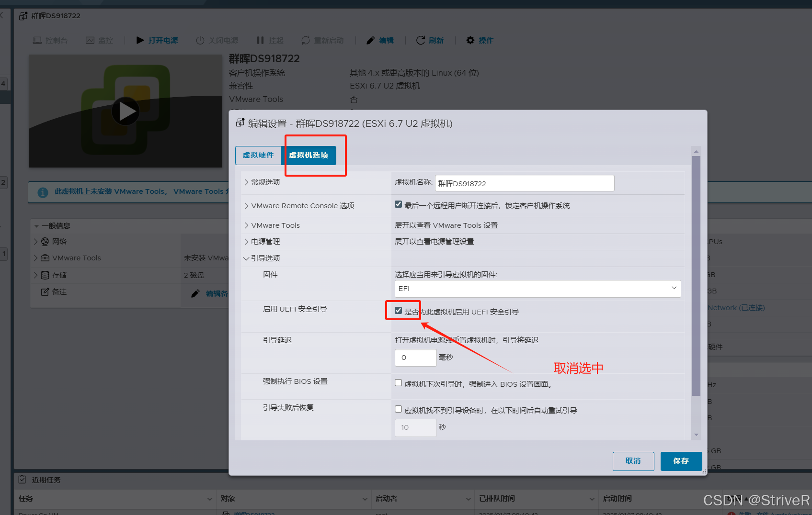Click the 编辑 pencil edit toolbar item
Viewport: 812px width, 515px height.
point(380,41)
